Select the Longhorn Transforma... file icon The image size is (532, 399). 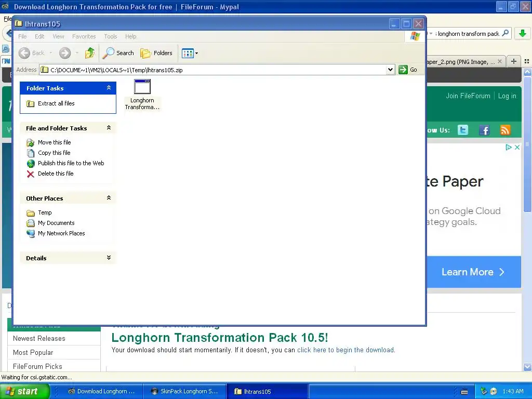click(x=142, y=95)
